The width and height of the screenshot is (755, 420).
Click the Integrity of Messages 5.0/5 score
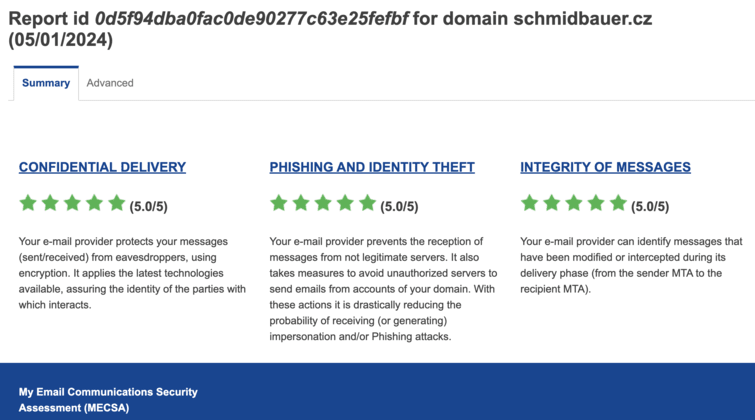[650, 207]
